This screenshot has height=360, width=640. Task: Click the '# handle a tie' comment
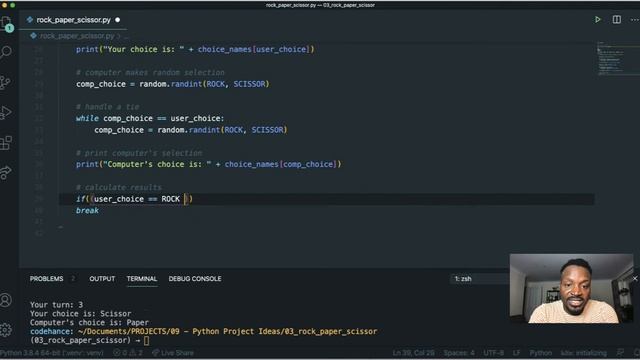click(x=107, y=107)
